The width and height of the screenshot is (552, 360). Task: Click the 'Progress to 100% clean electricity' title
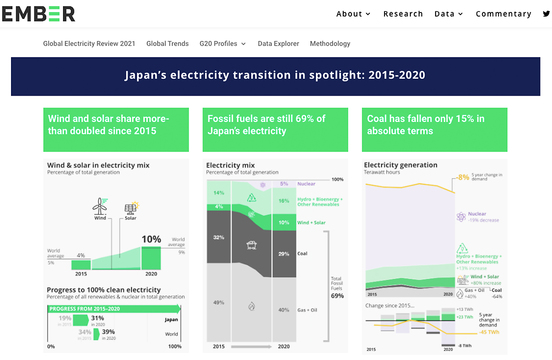coord(104,290)
